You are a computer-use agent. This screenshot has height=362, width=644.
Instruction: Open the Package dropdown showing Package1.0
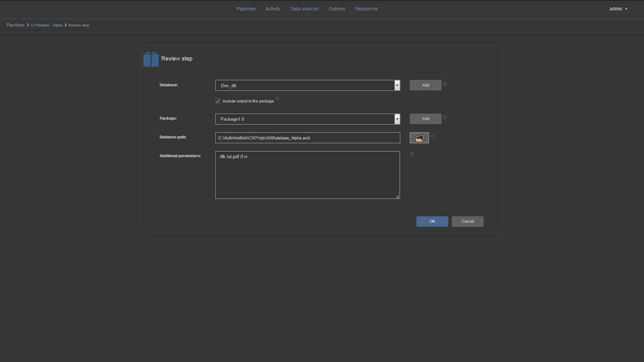click(x=308, y=119)
